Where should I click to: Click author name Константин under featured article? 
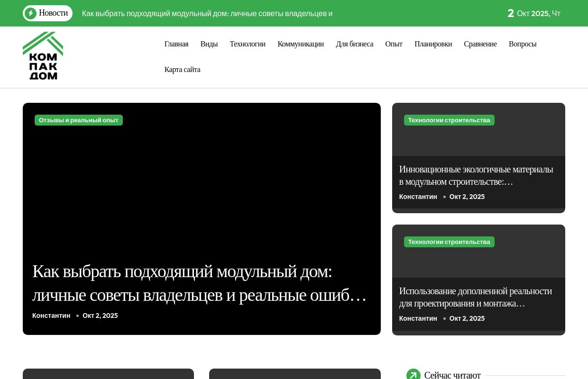(x=51, y=316)
